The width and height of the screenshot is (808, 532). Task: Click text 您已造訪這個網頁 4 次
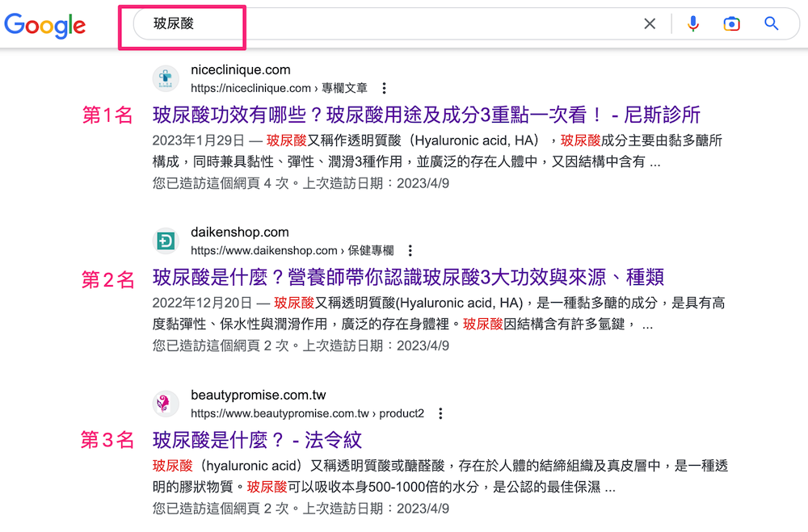221,183
